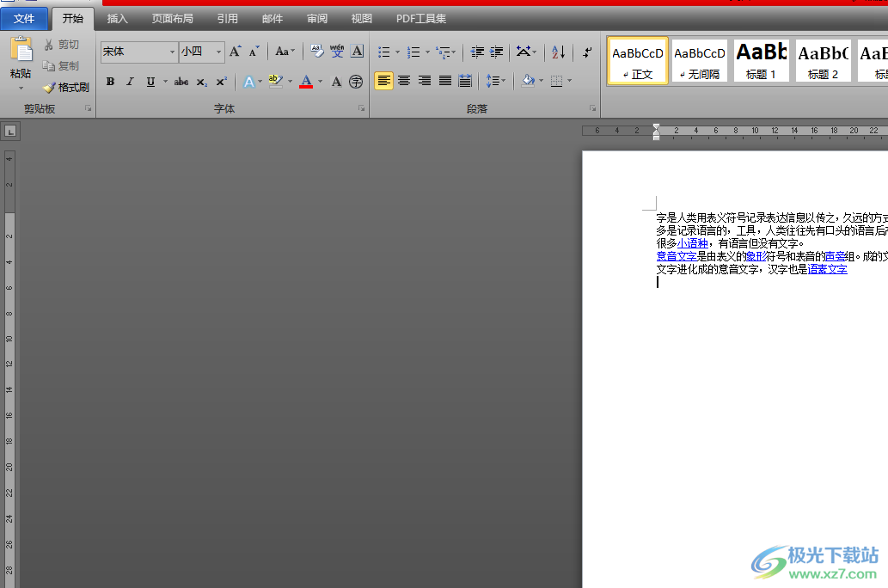The height and width of the screenshot is (588, 888).
Task: Click the clear formatting eraser icon
Action: pyautogui.click(x=317, y=52)
